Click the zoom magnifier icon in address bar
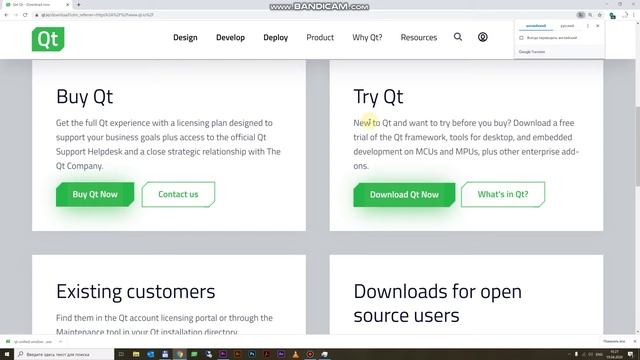Screen dimensions: 640x360 590,15
